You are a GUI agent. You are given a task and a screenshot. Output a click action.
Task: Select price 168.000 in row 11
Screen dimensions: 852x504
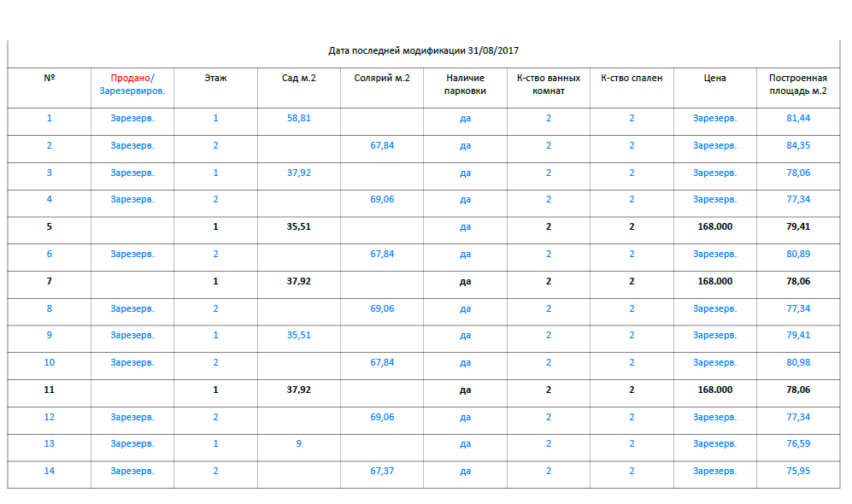coord(715,390)
